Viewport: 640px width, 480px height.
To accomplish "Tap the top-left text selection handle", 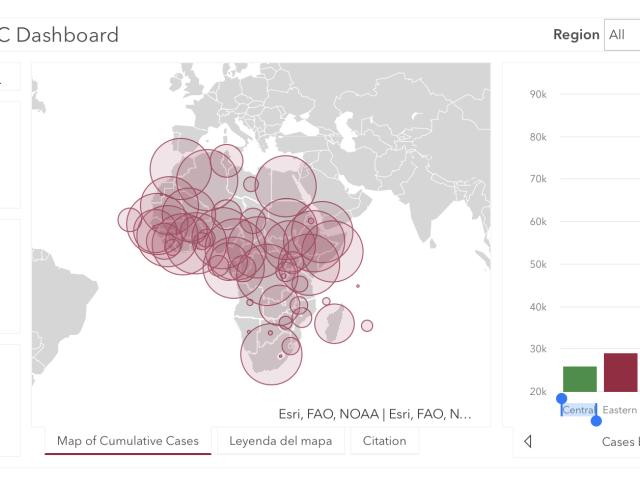I will point(562,399).
